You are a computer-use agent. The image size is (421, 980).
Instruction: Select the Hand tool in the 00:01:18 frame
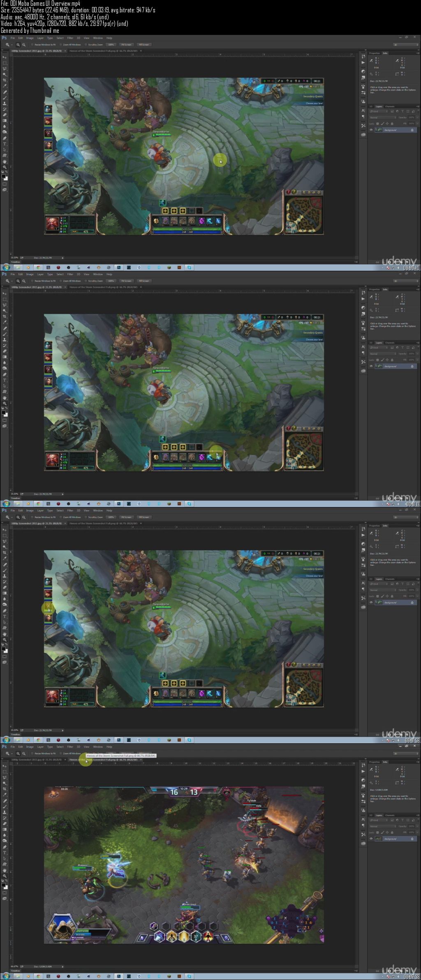click(5, 398)
